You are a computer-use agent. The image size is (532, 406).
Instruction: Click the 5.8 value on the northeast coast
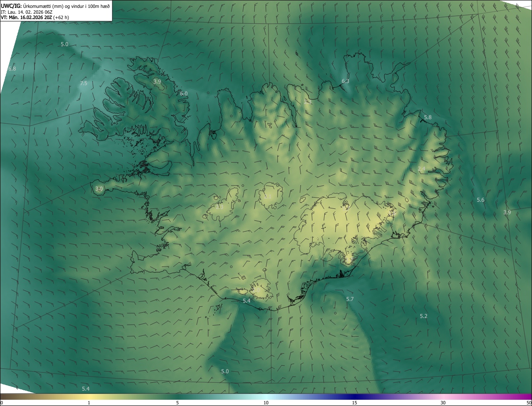(x=428, y=117)
